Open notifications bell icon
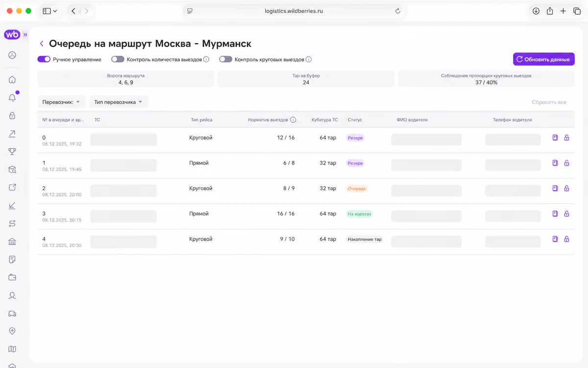This screenshot has width=588, height=368. [x=12, y=98]
